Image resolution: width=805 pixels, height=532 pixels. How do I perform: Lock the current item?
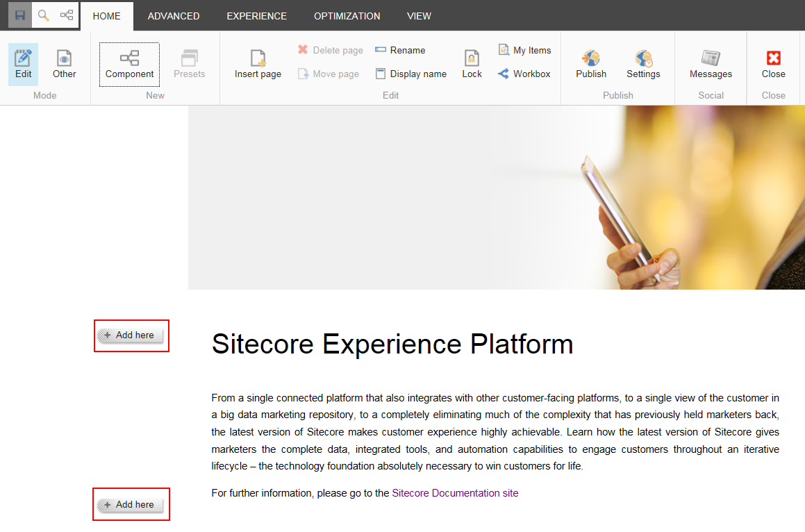click(472, 64)
